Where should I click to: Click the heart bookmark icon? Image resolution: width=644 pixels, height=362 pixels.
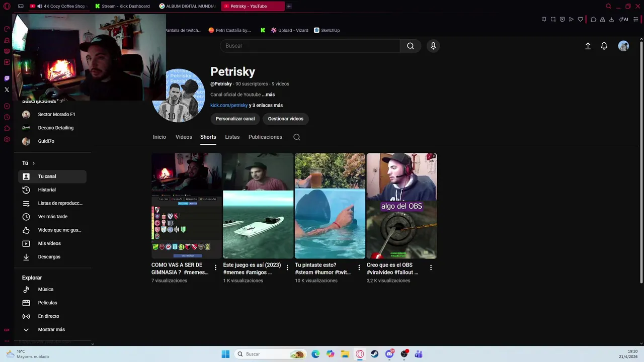(580, 20)
